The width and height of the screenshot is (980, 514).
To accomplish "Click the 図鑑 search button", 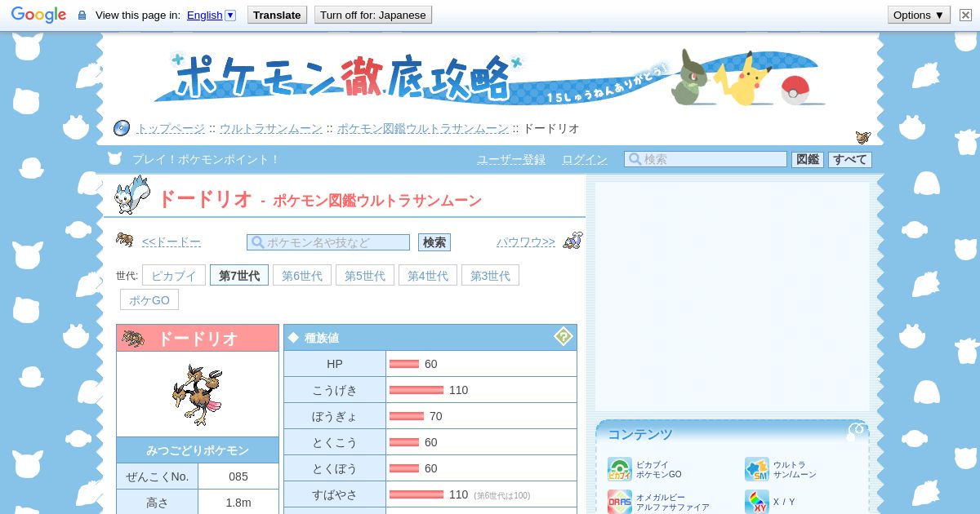I will pyautogui.click(x=808, y=160).
